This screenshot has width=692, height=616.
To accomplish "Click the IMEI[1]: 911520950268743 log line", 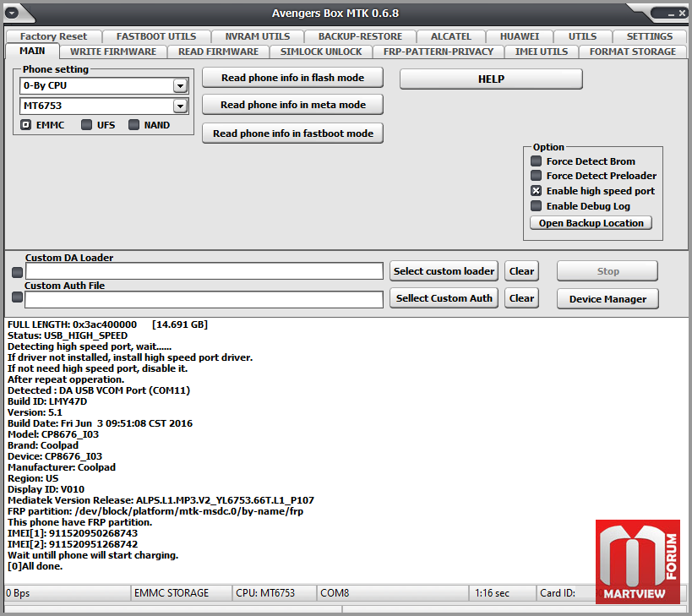I will 73,533.
